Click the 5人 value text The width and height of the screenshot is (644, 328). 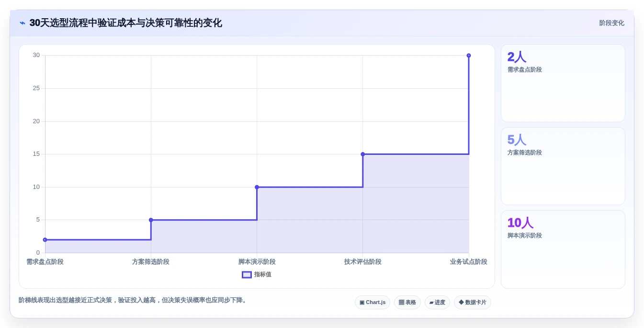[517, 140]
